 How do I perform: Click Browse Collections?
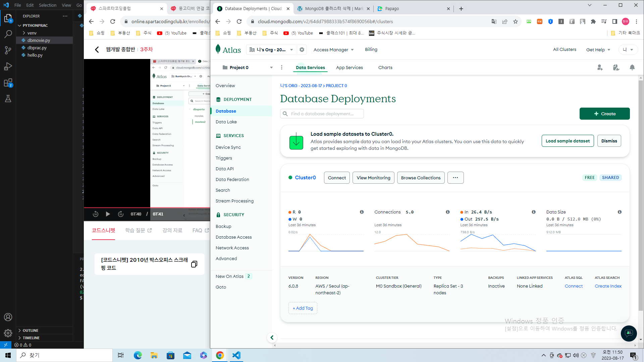[x=421, y=178]
